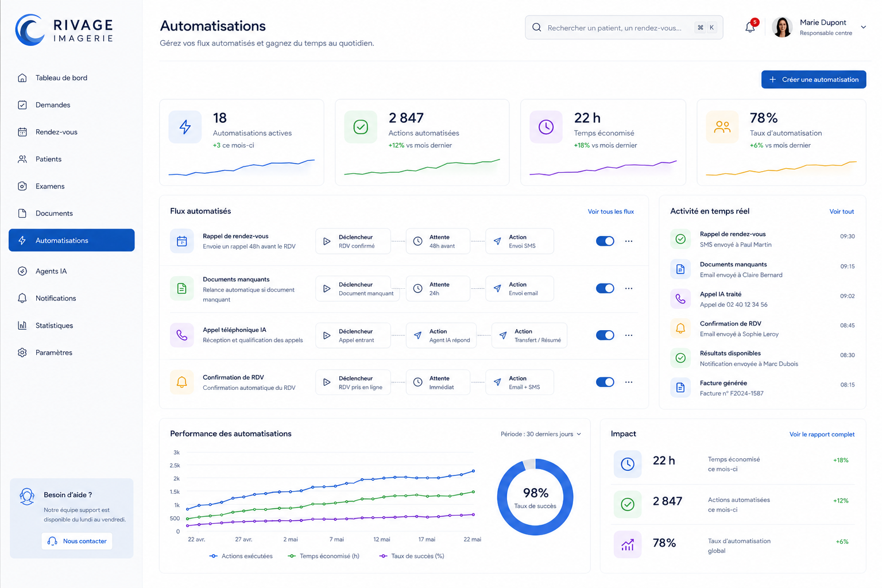Disable the Appel téléphonique IA flow switch
882x588 pixels.
pos(605,335)
